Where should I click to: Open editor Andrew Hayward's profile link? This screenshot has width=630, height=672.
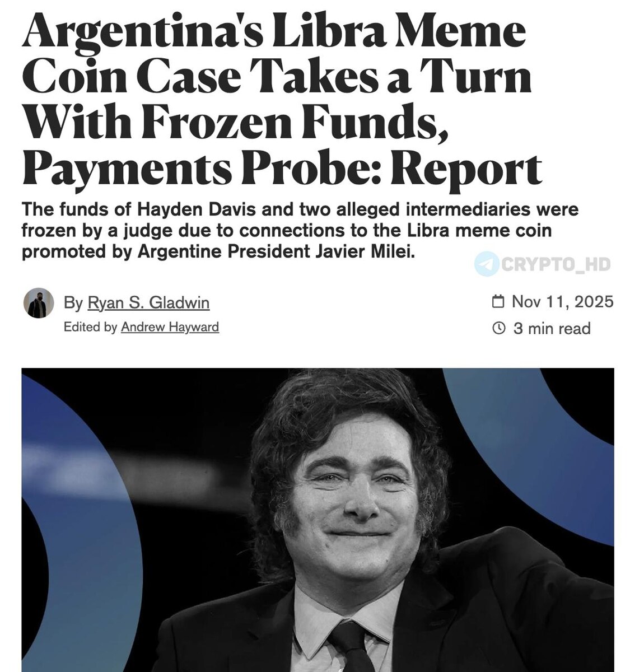(x=170, y=326)
